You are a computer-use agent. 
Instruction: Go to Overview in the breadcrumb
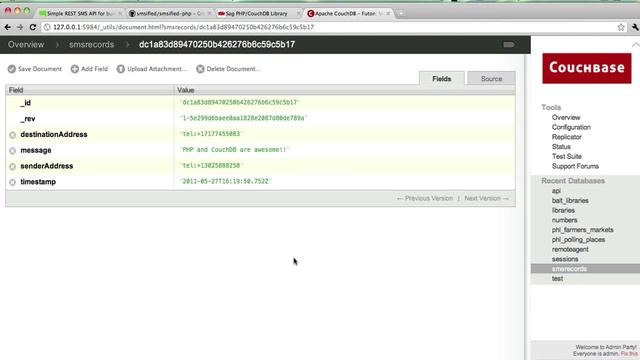[x=26, y=44]
